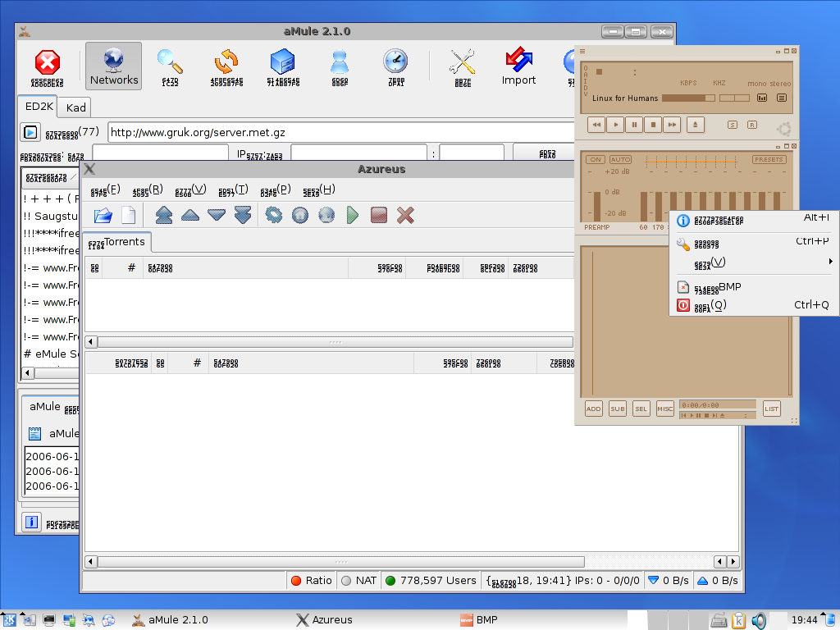Click the move down arrow in Azureus toolbar
840x630 pixels.
pos(217,216)
